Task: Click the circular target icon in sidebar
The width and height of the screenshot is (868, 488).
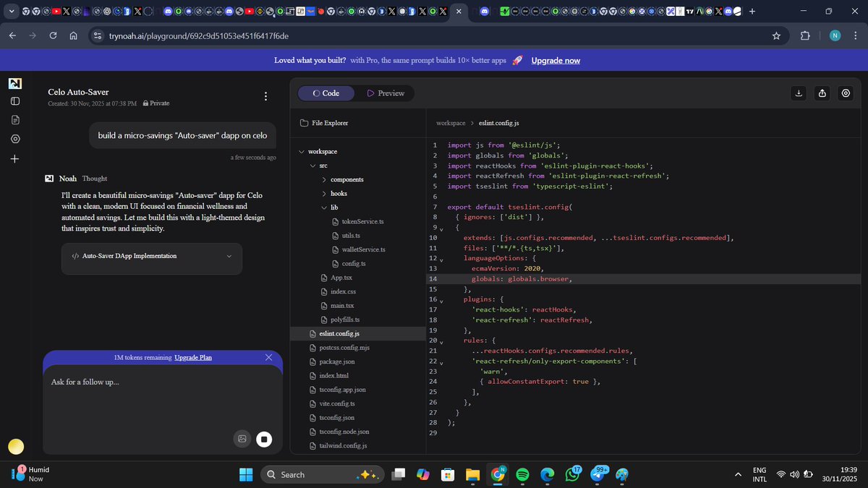Action: tap(15, 139)
